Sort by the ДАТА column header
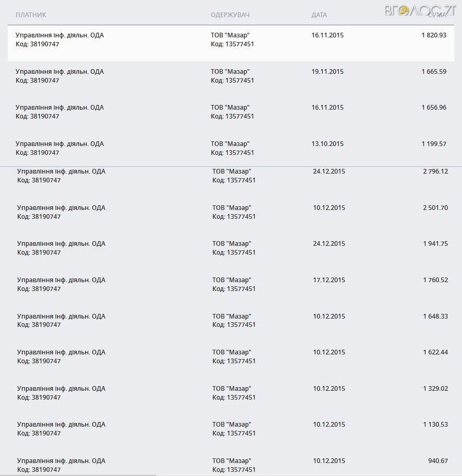 [x=319, y=15]
